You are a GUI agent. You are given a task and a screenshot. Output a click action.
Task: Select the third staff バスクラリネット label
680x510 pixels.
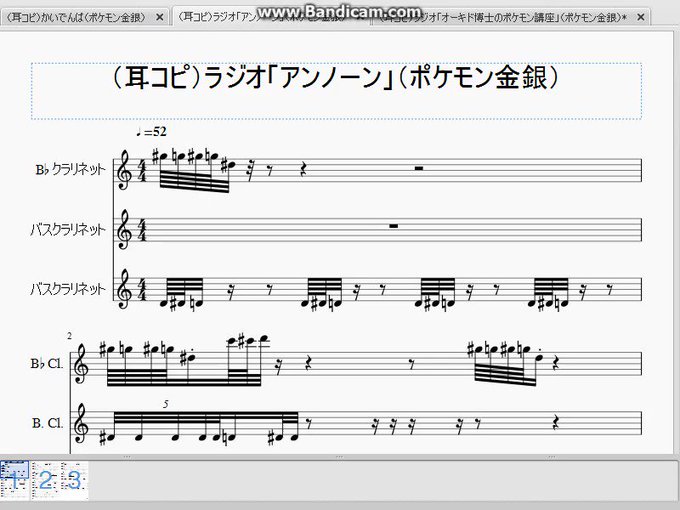coord(68,289)
